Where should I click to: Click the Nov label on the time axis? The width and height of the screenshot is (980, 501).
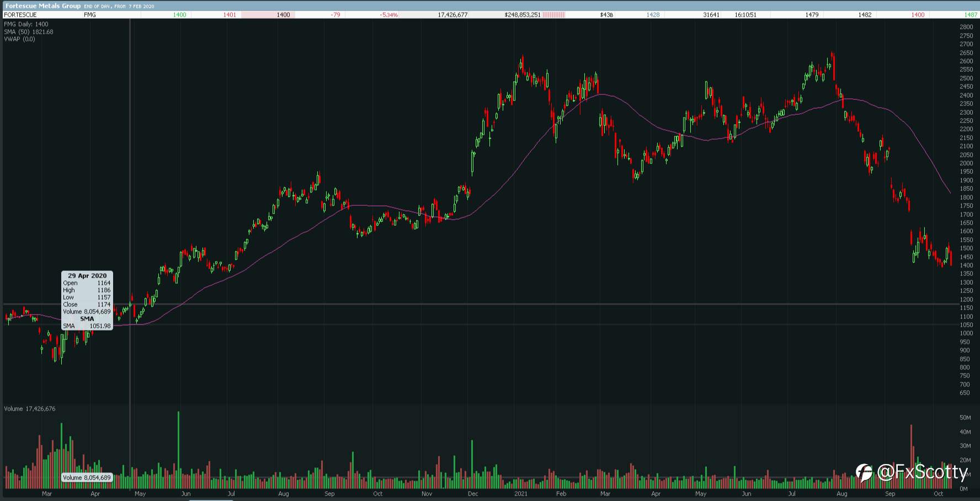427,494
